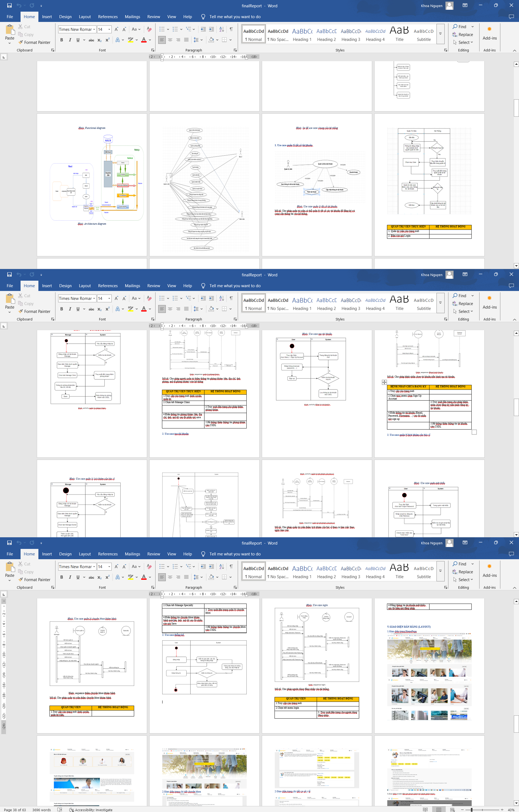This screenshot has height=812, width=519.
Task: Toggle Show/Hide paragraph marks in the middle window
Action: pos(231,298)
